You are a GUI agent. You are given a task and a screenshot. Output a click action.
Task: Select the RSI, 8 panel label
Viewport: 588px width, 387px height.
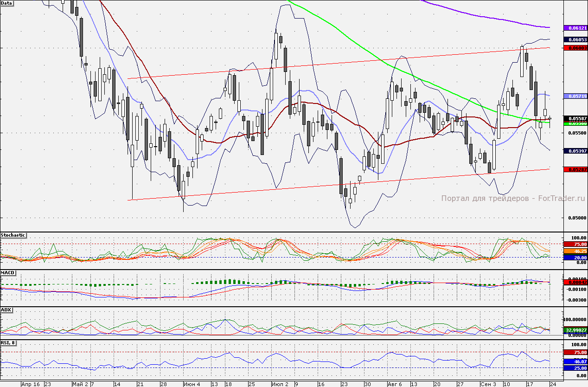(x=8, y=342)
